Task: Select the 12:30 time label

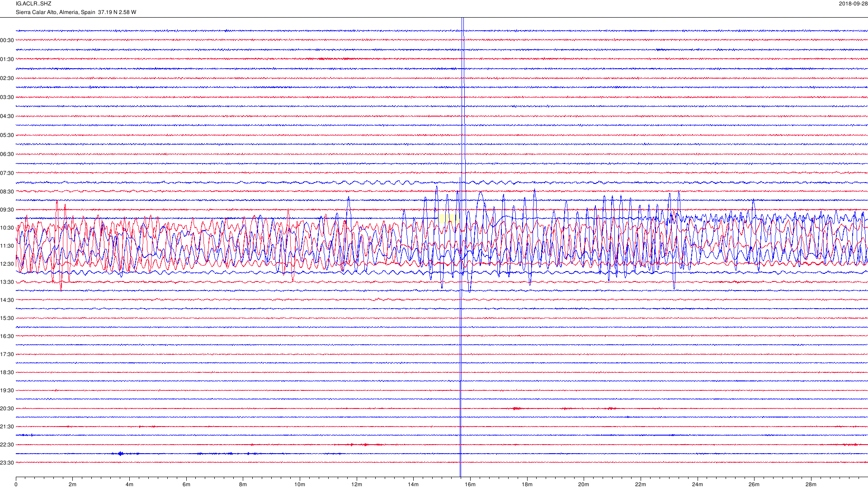Action: [x=7, y=264]
